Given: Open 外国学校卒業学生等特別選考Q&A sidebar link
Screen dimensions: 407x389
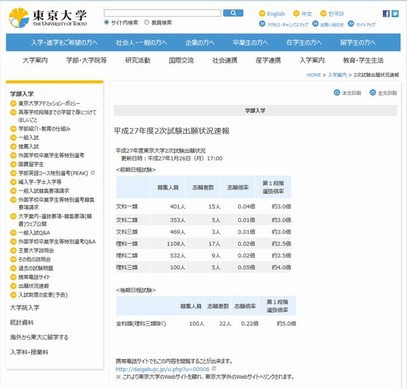Looking at the screenshot, I should click(57, 241).
